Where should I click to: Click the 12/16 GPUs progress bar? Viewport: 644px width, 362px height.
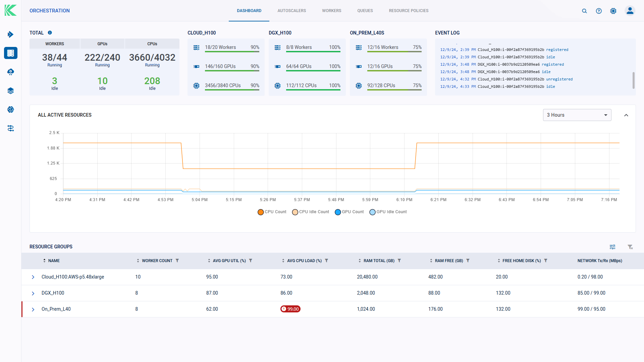click(x=394, y=70)
